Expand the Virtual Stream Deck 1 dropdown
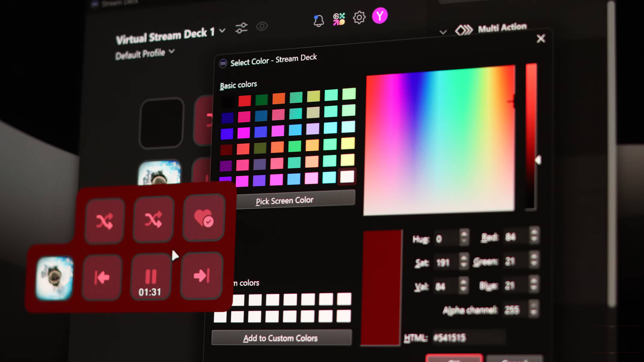This screenshot has height=362, width=644. (x=222, y=31)
